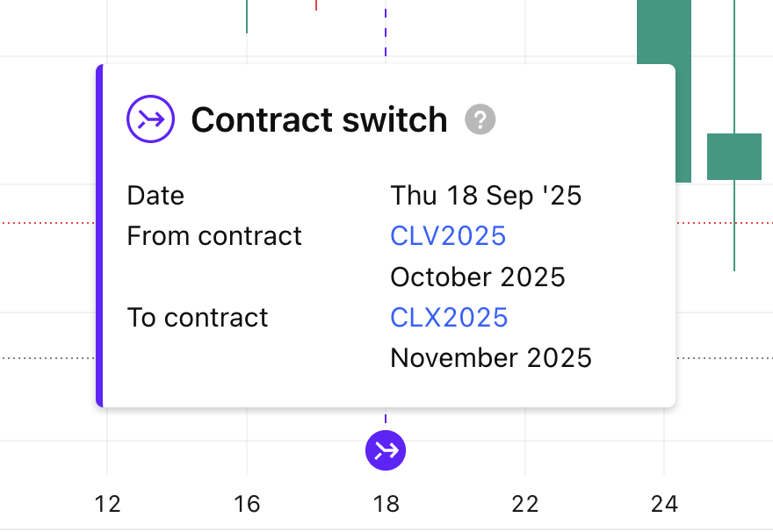
Task: Click the 22 date label on time axis
Action: click(x=525, y=504)
